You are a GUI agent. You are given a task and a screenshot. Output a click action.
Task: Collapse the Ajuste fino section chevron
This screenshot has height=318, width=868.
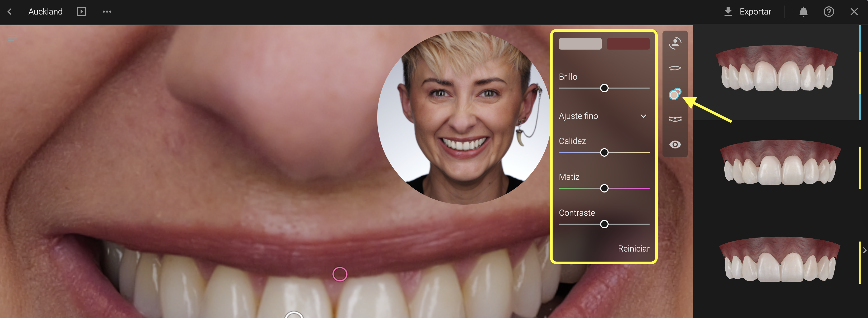click(x=643, y=116)
